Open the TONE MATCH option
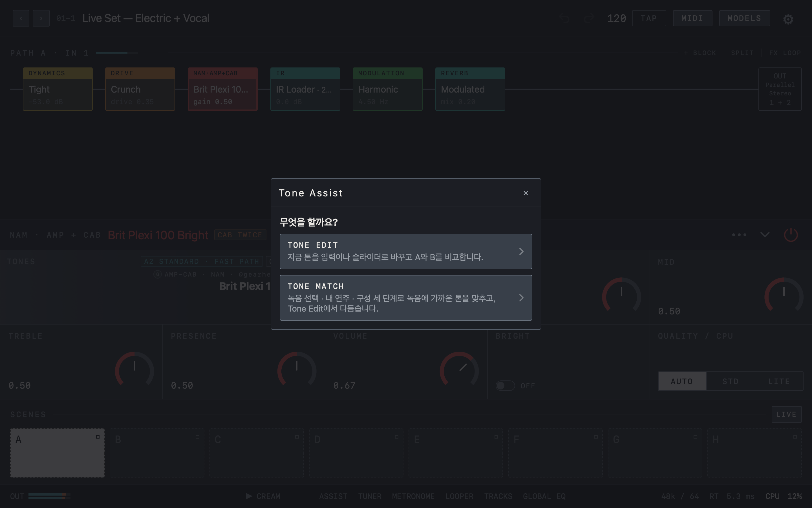The width and height of the screenshot is (812, 508). click(406, 298)
